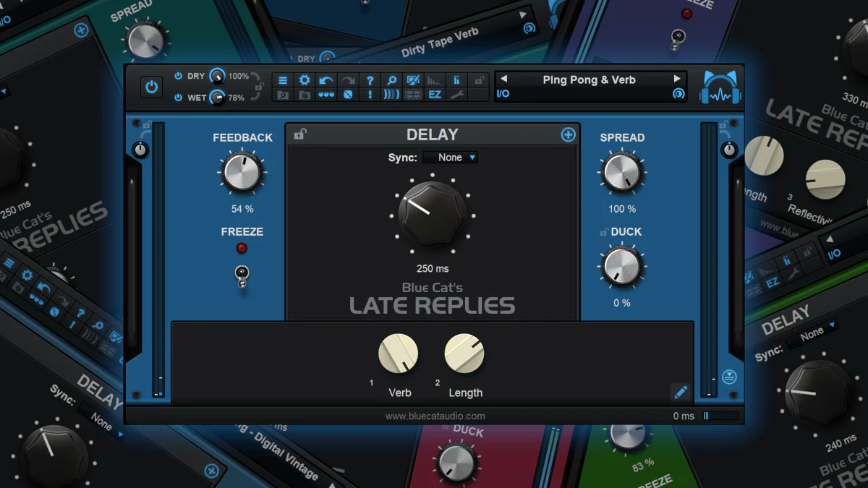Screen dimensions: 868x488
Task: Click the wrench tools icon
Action: [x=456, y=94]
